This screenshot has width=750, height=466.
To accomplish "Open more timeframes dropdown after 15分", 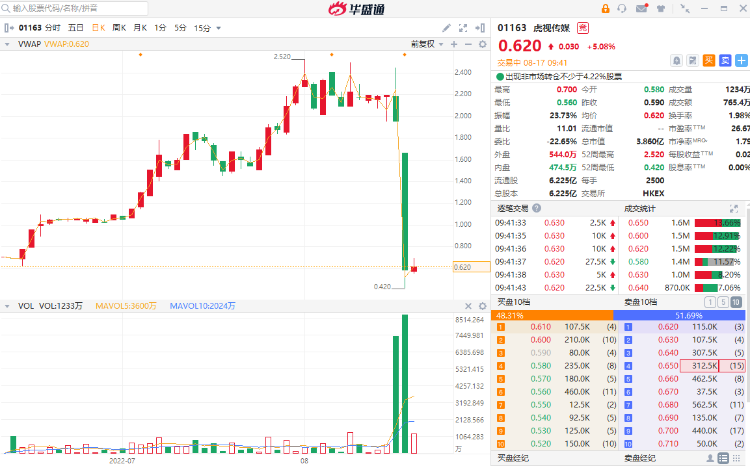I will tap(219, 28).
